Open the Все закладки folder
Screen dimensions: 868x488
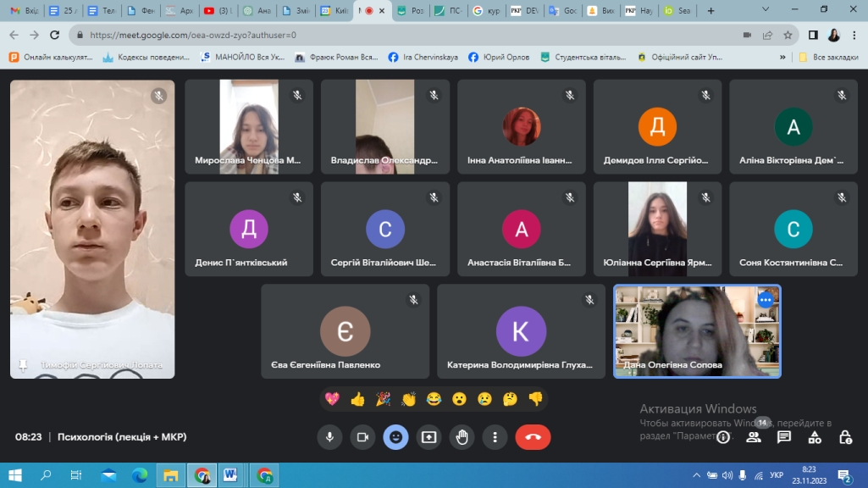[x=828, y=57]
